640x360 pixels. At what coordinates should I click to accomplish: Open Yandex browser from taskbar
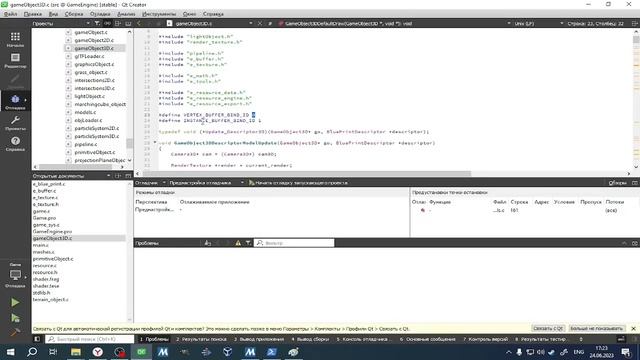coord(98,352)
